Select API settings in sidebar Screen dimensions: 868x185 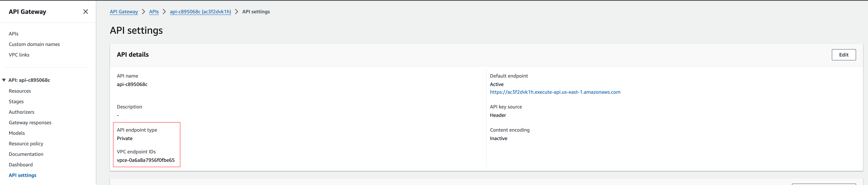[22, 175]
